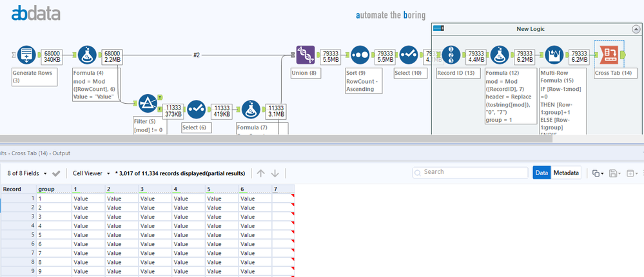The width and height of the screenshot is (644, 277).
Task: Click the Formula (4) tool icon
Action: 87,55
